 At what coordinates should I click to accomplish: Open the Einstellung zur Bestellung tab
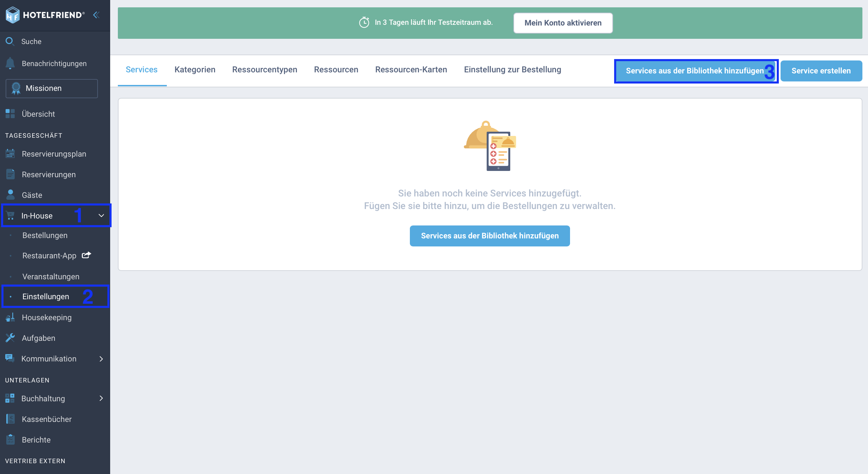(x=512, y=70)
